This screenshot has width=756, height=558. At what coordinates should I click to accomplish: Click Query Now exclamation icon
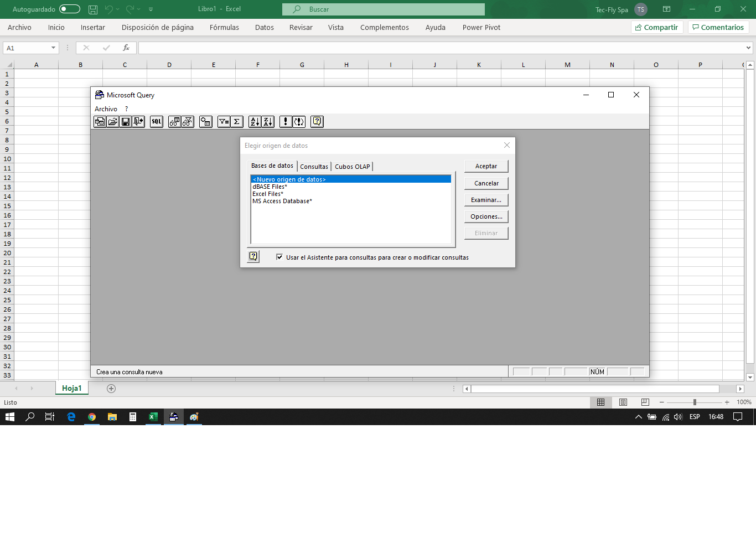[x=286, y=122]
